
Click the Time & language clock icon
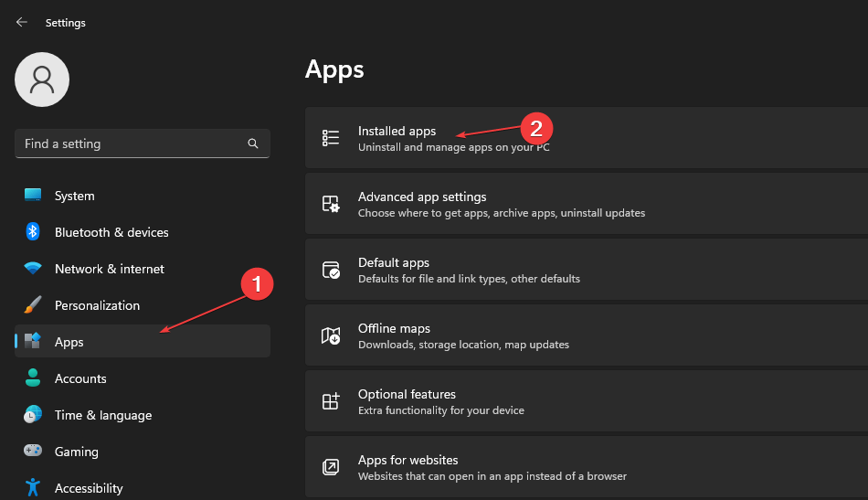pyautogui.click(x=33, y=415)
